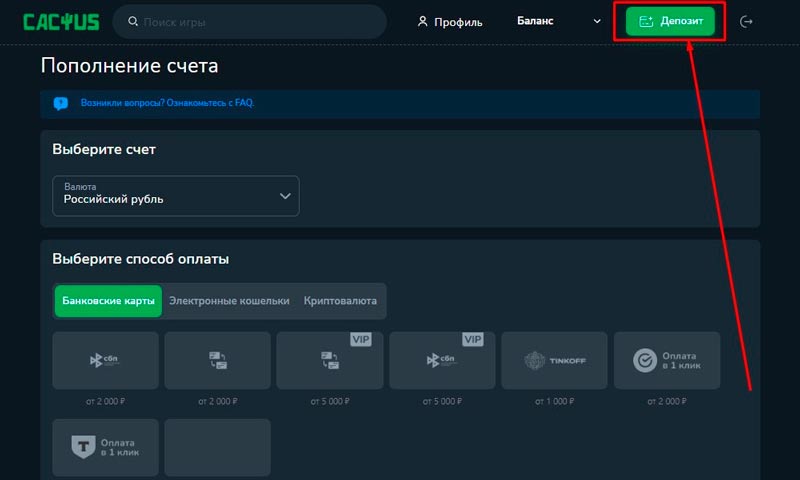Image resolution: width=800 pixels, height=480 pixels.
Task: Choose Tinkoff payment method
Action: [553, 360]
